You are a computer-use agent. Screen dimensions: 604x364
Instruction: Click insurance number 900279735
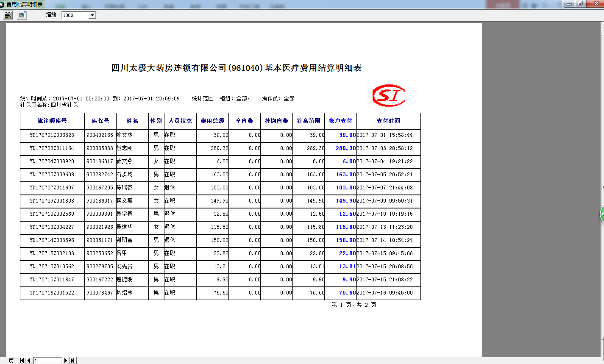click(x=100, y=267)
